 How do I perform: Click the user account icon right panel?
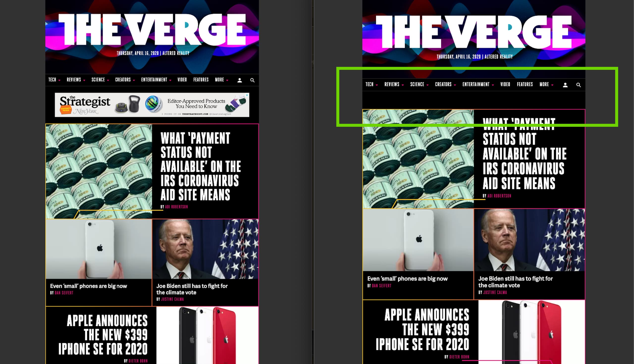[x=565, y=84]
